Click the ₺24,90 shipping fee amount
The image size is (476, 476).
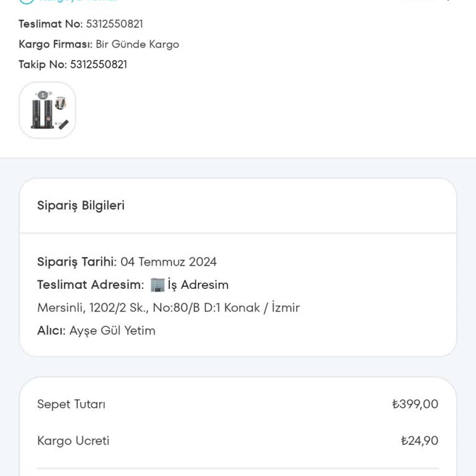coord(420,441)
